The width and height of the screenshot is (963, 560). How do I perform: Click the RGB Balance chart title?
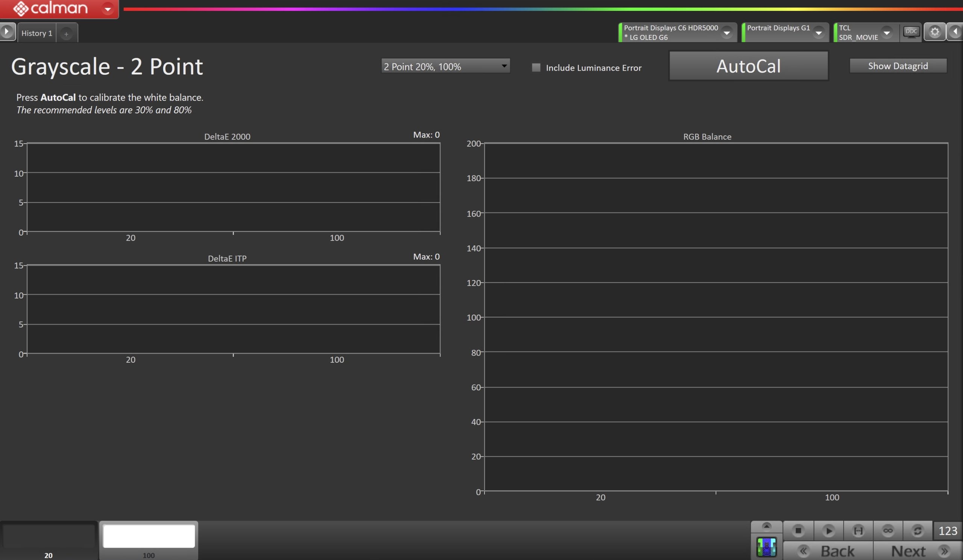pos(707,137)
